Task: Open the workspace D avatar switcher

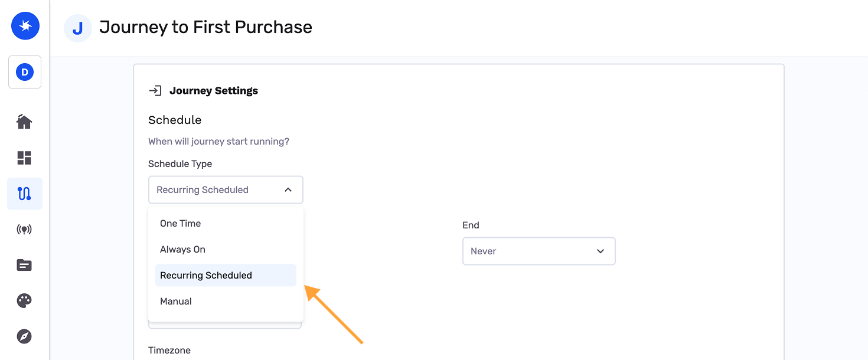Action: pos(25,72)
